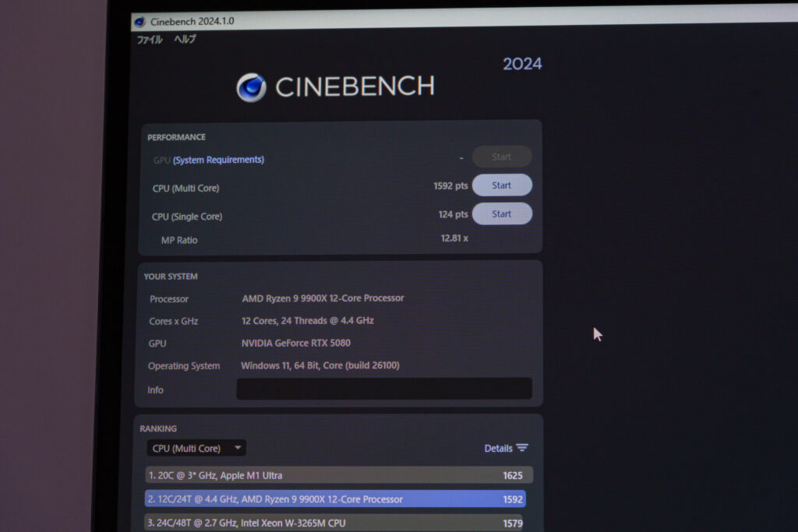Click the Details link in Ranking
Image resolution: width=798 pixels, height=532 pixels.
[x=498, y=448]
